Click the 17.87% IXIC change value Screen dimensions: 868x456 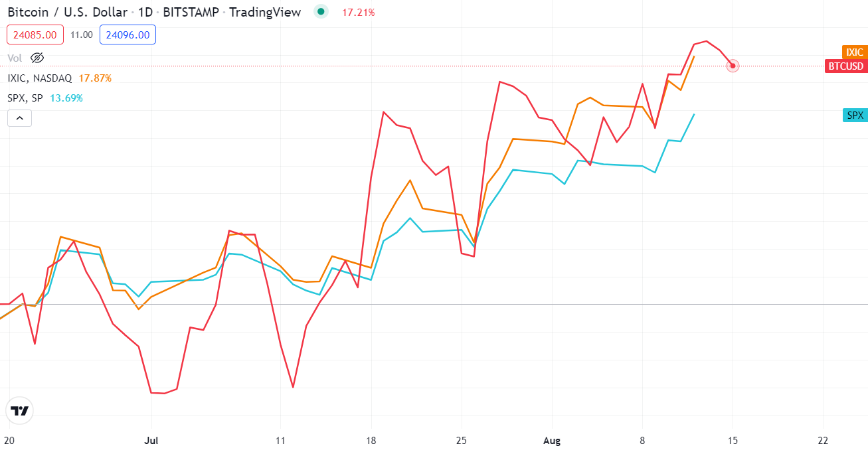coord(95,78)
